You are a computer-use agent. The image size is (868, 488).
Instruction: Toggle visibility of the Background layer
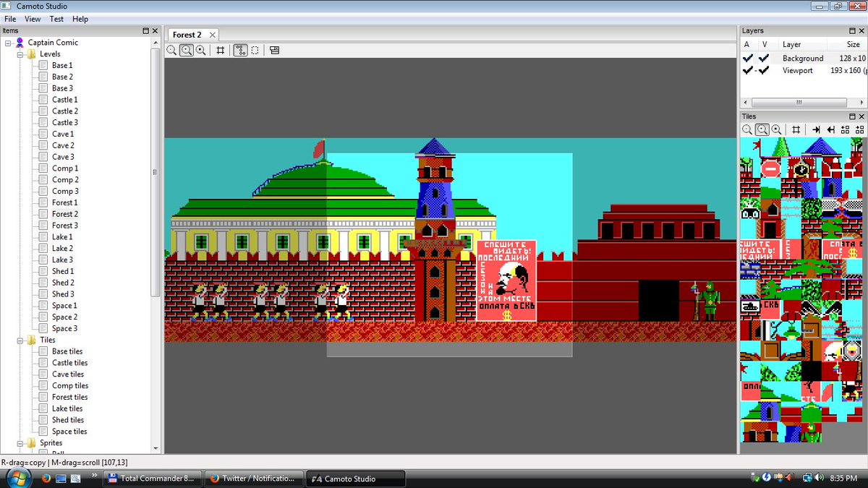point(764,58)
